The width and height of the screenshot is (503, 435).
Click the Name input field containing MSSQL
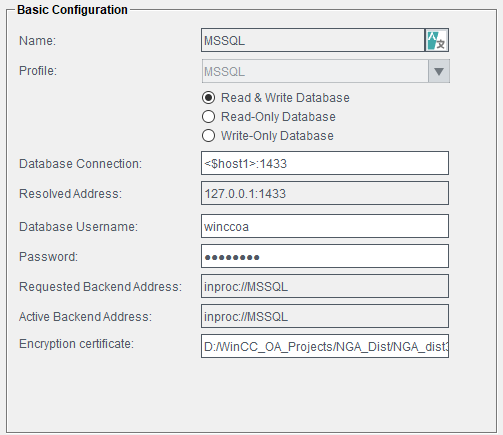coord(313,40)
